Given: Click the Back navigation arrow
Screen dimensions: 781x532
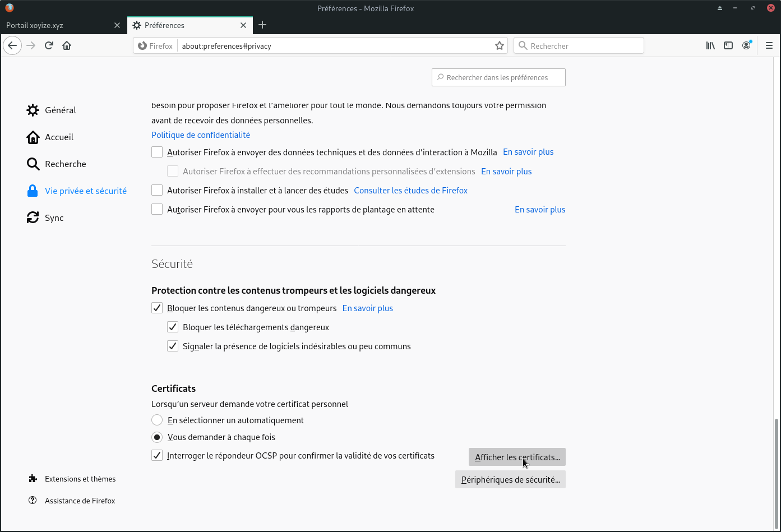Looking at the screenshot, I should pos(12,45).
